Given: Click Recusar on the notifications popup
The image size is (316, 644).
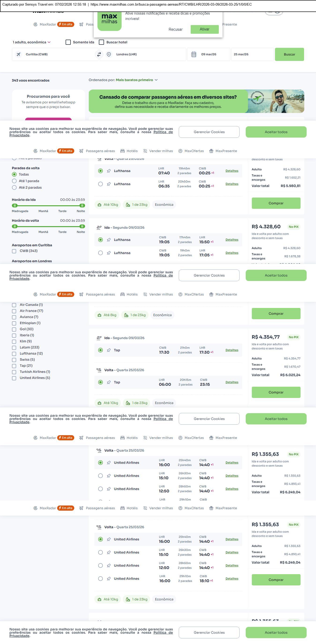Looking at the screenshot, I should 175,29.
